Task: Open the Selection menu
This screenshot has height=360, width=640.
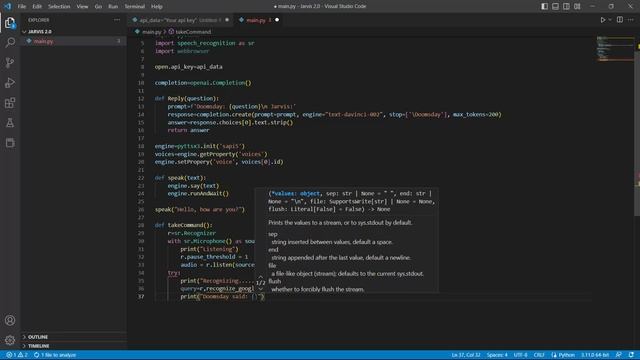Action: pyautogui.click(x=59, y=6)
